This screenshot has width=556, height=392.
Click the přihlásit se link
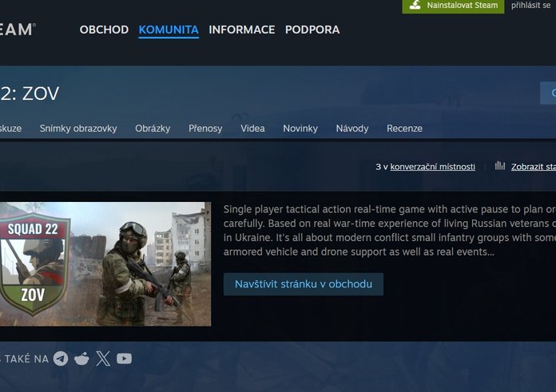pyautogui.click(x=530, y=6)
